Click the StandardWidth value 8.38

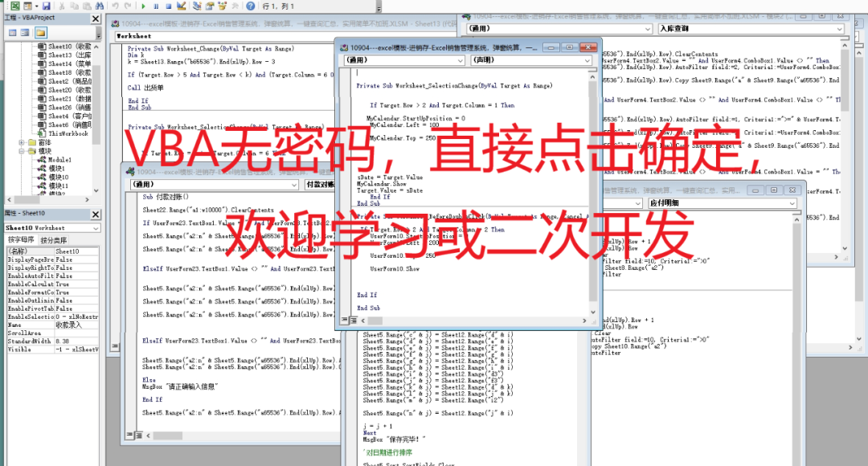[76, 341]
